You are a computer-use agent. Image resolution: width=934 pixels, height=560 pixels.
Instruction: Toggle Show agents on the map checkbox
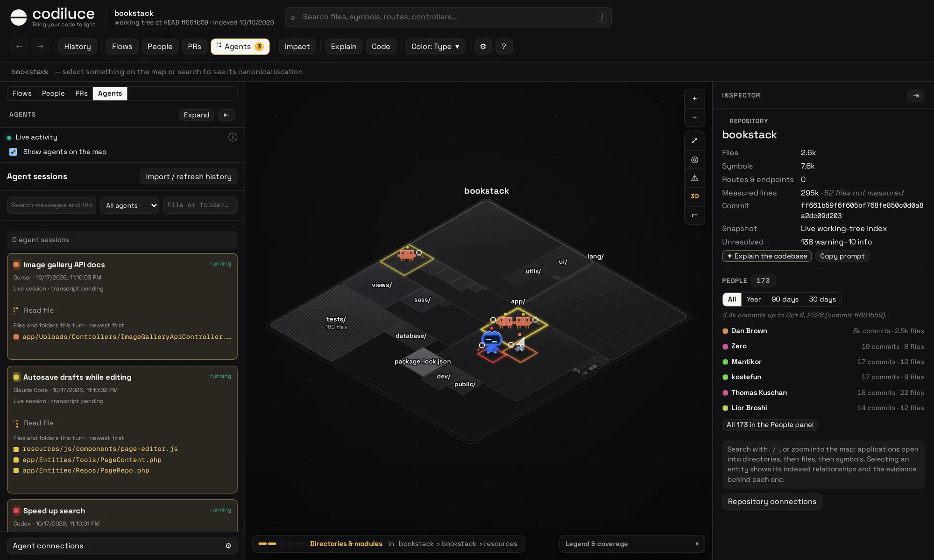point(13,152)
